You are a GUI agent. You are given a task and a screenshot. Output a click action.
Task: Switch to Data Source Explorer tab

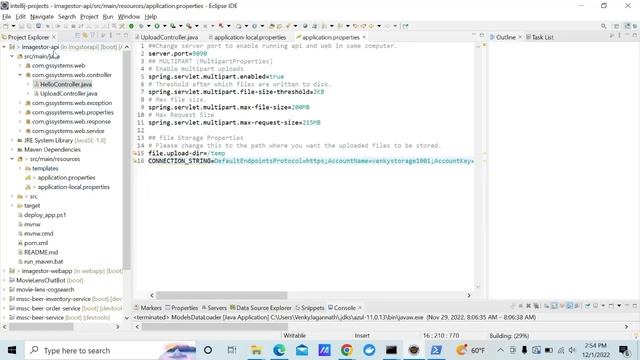click(x=260, y=308)
